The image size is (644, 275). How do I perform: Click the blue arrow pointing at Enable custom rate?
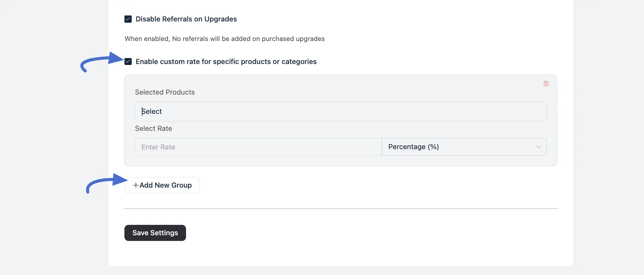coord(100,61)
